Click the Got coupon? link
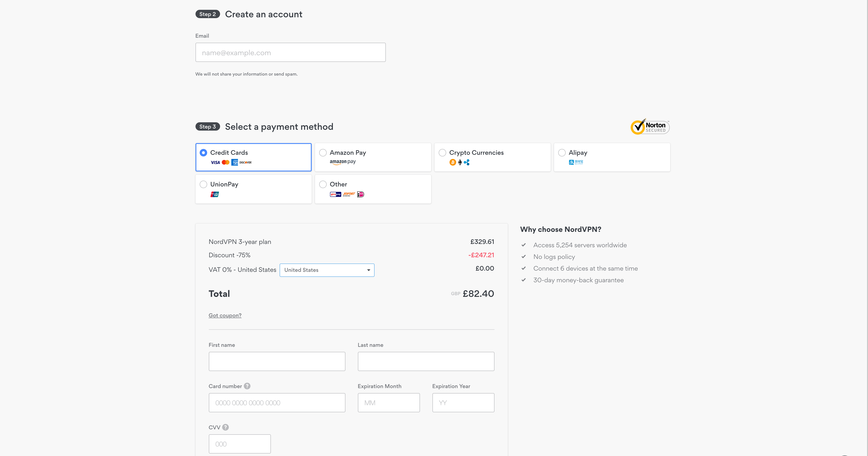Image resolution: width=868 pixels, height=456 pixels. coord(225,315)
